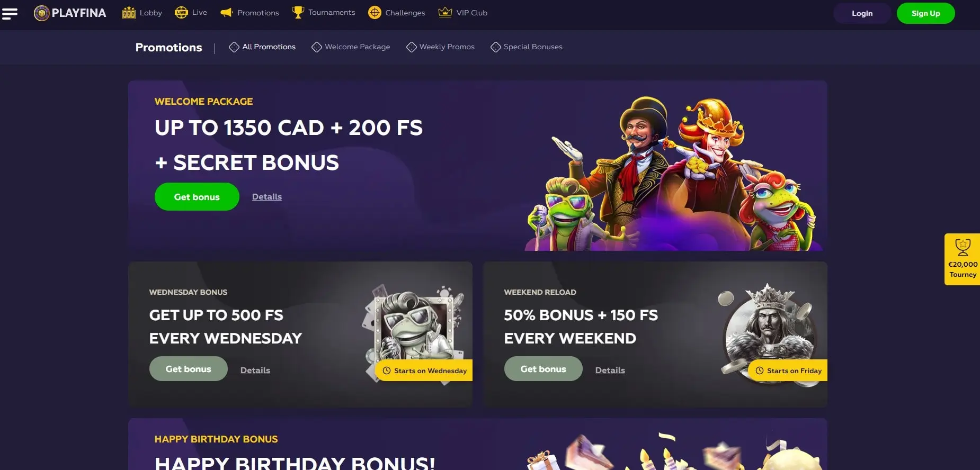View Welcome Package Details link
This screenshot has width=980, height=470.
point(267,197)
